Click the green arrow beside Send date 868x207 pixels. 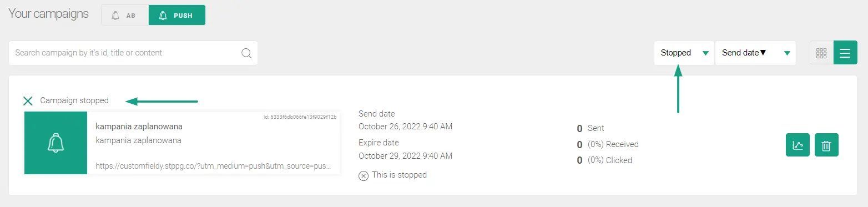[787, 53]
